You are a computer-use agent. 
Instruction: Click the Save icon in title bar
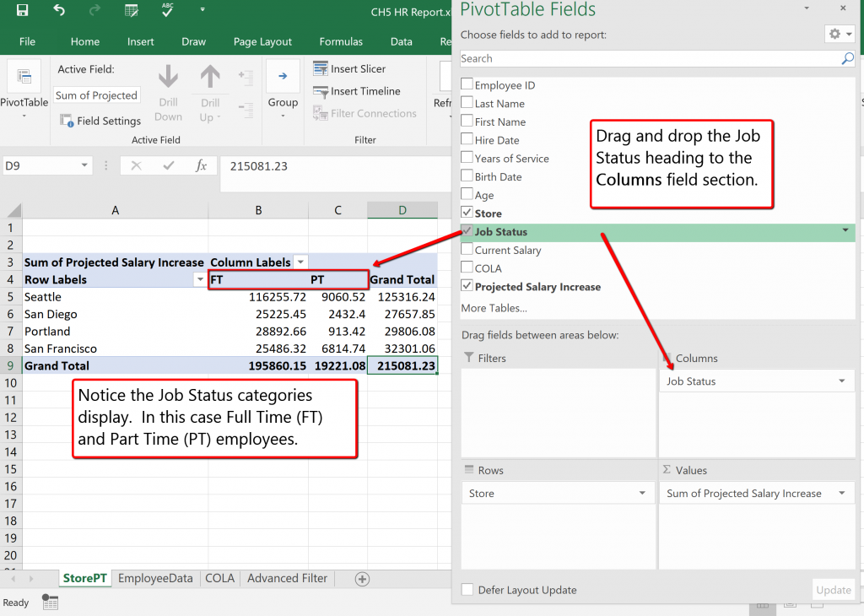point(22,11)
